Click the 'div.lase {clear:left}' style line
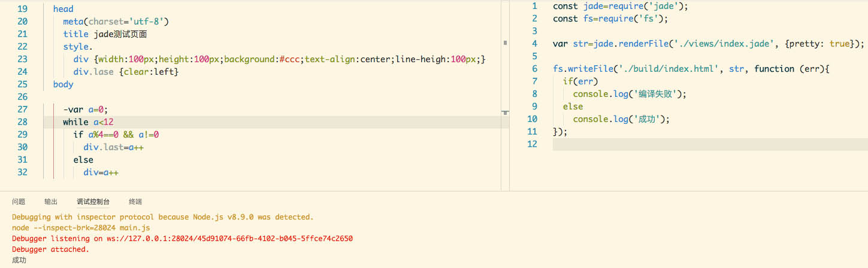 coord(126,72)
